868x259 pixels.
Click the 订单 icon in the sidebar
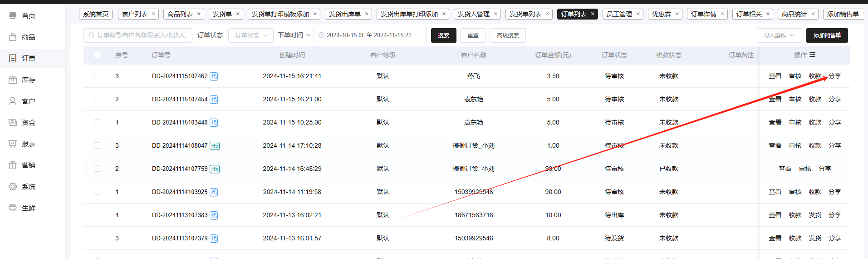[x=13, y=59]
